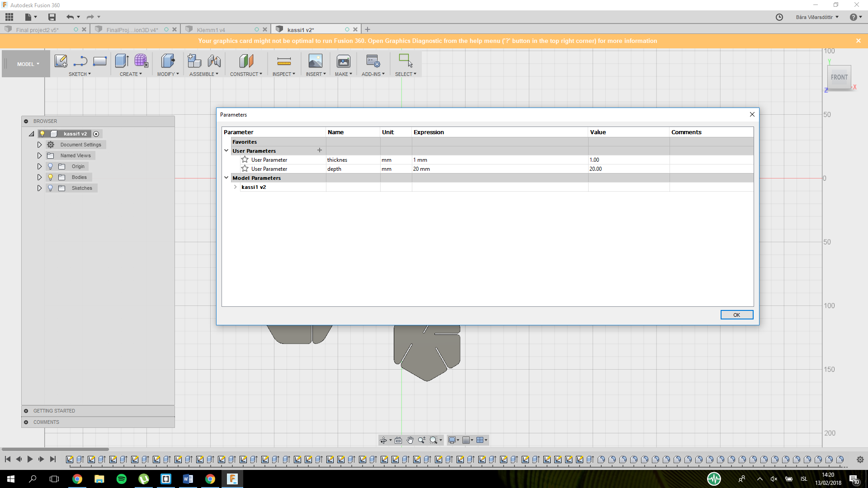Image resolution: width=868 pixels, height=488 pixels.
Task: Expand the Sketches folder in browser
Action: click(x=39, y=188)
